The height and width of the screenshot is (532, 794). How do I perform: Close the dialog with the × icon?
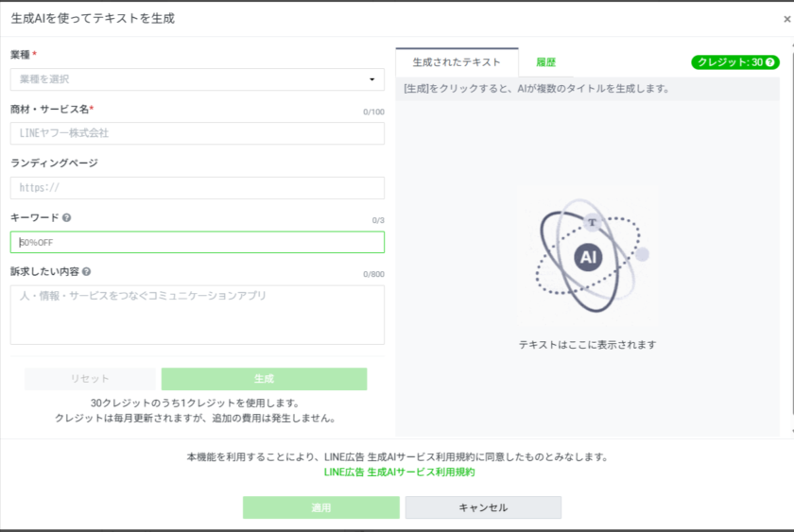pos(787,19)
